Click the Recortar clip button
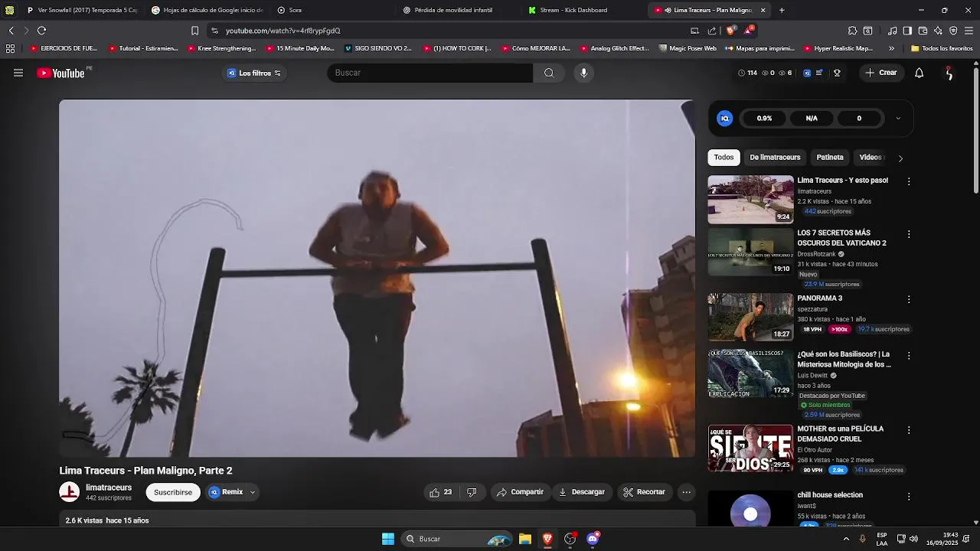The width and height of the screenshot is (980, 551). [644, 492]
